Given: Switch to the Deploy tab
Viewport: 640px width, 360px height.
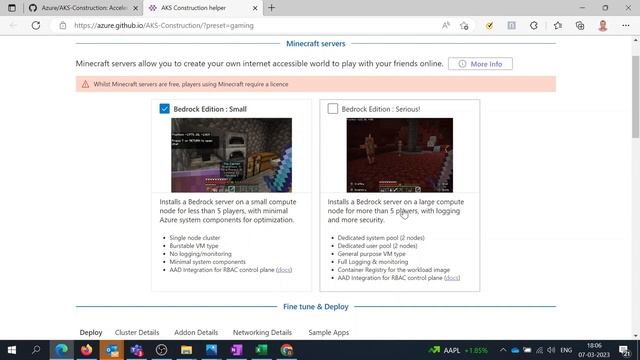Looking at the screenshot, I should click(91, 332).
